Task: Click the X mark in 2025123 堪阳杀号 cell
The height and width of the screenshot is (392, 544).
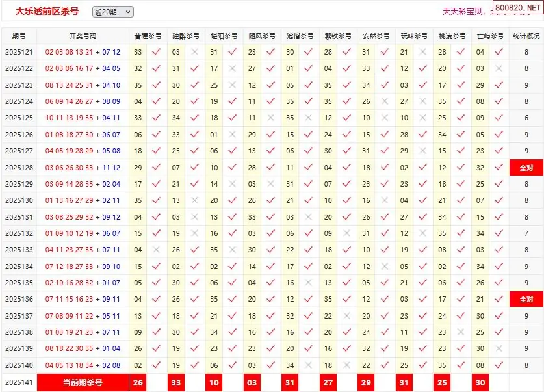Action: [x=233, y=85]
